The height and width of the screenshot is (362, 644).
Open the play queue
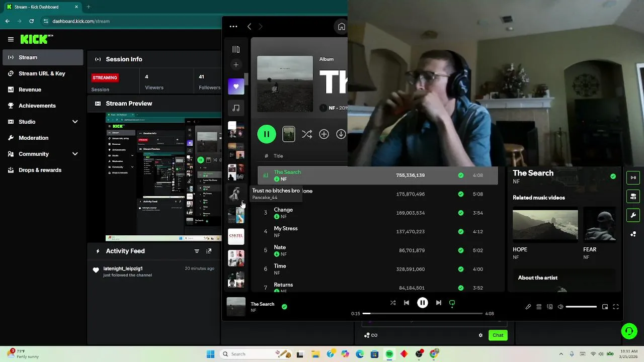(539, 307)
